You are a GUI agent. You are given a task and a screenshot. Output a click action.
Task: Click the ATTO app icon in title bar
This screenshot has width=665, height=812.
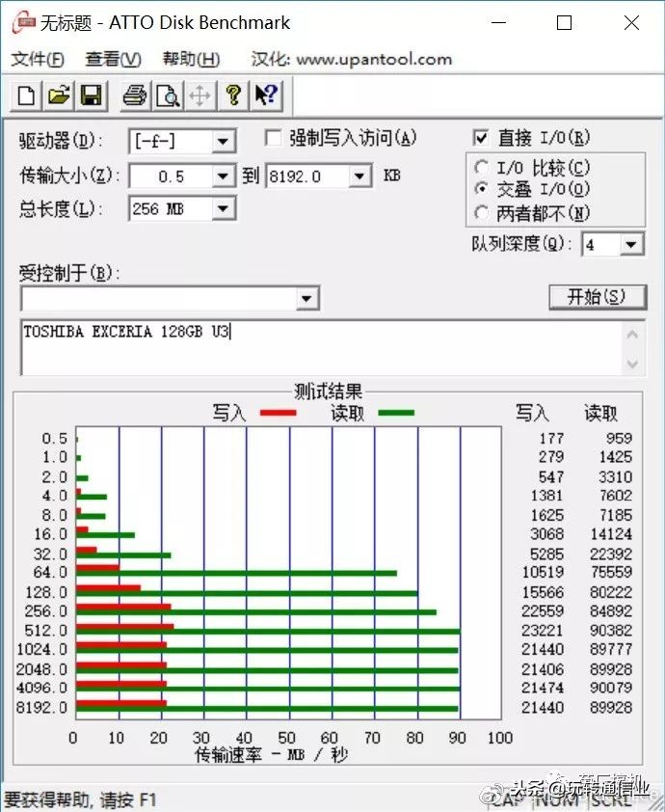pos(24,23)
